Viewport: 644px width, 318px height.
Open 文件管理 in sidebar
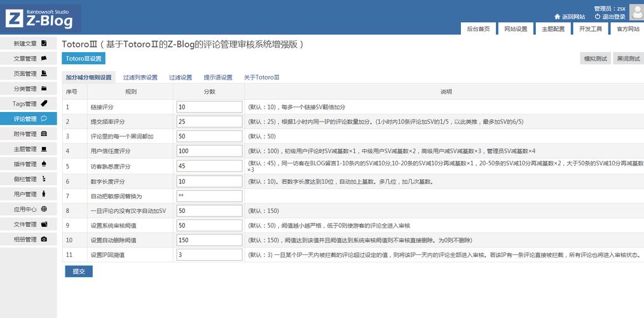point(29,224)
